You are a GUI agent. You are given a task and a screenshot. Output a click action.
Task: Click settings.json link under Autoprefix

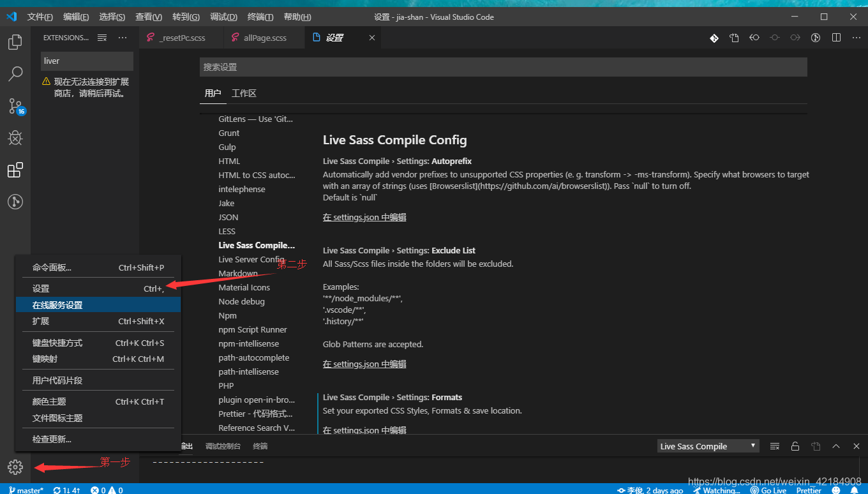(x=364, y=217)
